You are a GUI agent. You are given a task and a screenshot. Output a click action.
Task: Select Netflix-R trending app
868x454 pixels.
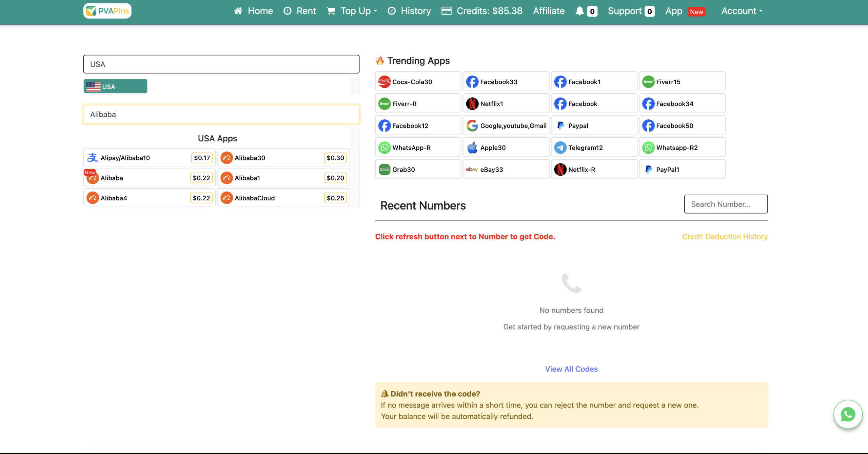point(594,169)
